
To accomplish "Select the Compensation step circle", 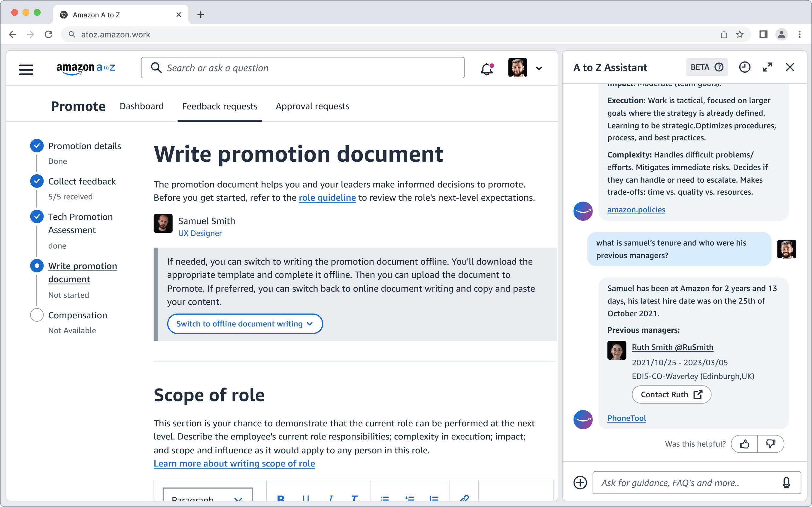I will 37,315.
